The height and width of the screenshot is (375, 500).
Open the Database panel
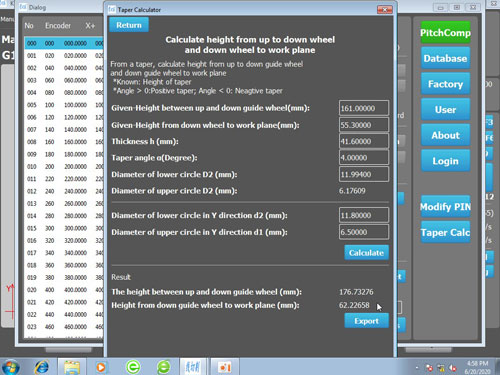[445, 58]
